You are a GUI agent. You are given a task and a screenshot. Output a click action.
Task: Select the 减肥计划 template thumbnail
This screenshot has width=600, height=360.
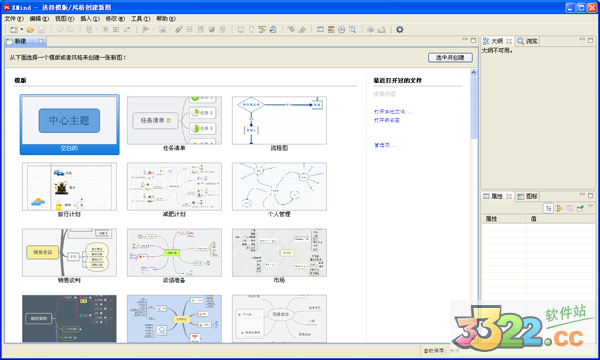(x=174, y=186)
